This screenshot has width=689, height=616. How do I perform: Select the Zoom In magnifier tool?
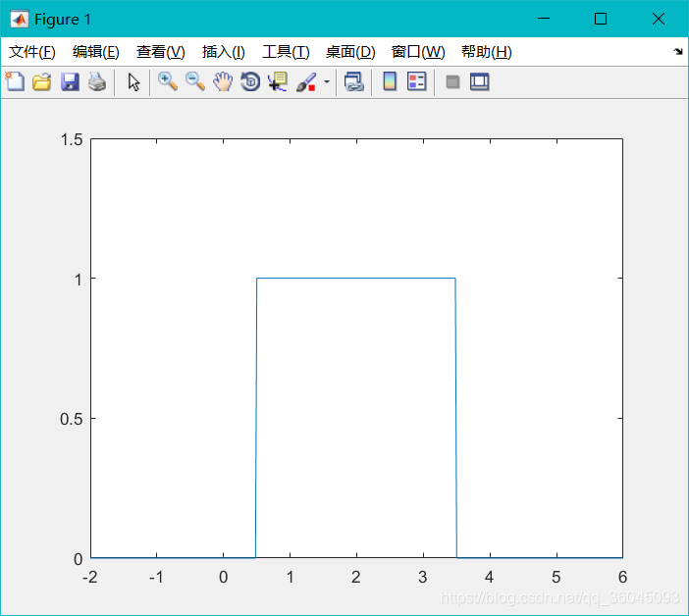(168, 82)
